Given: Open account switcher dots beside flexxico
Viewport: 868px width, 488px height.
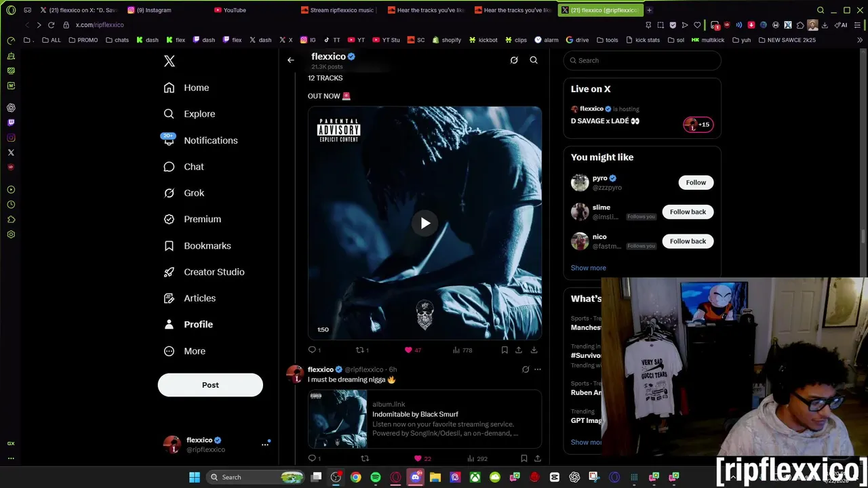Looking at the screenshot, I should point(265,445).
